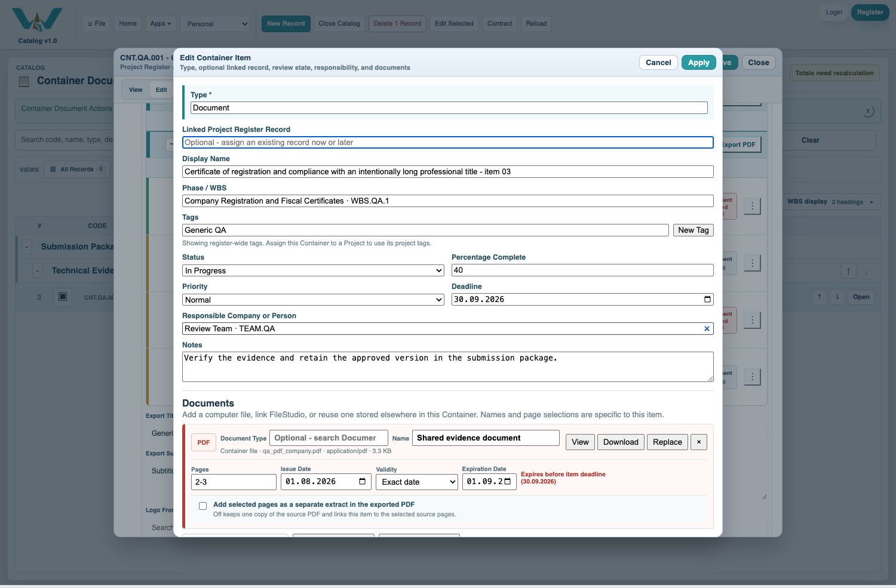Click the Phase / WBS field
Image resolution: width=896 pixels, height=588 pixels.
(x=447, y=201)
